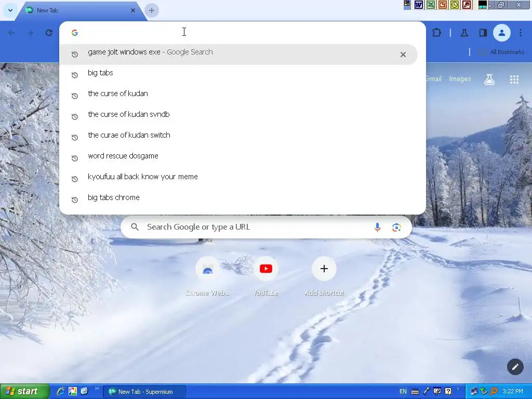The image size is (532, 399).
Task: Open PowerPoint from Office shortcut bar
Action: [x=443, y=5]
